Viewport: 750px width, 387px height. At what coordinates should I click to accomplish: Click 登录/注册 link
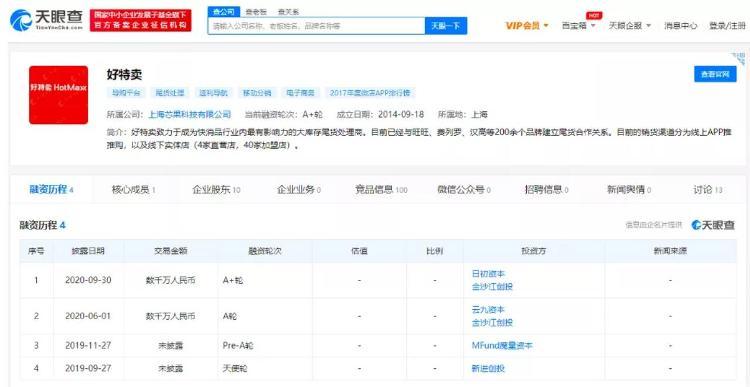click(x=727, y=26)
